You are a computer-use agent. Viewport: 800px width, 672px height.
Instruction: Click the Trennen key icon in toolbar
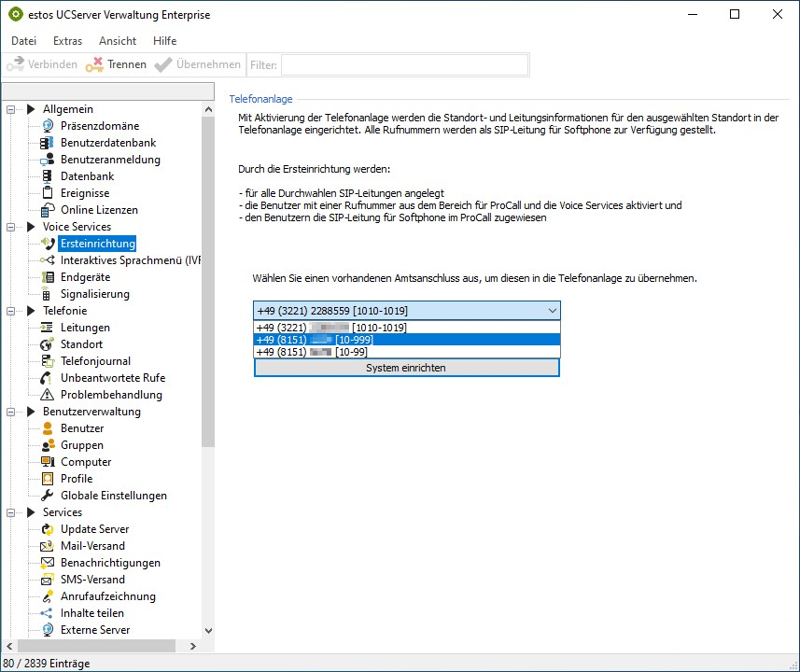click(x=94, y=64)
